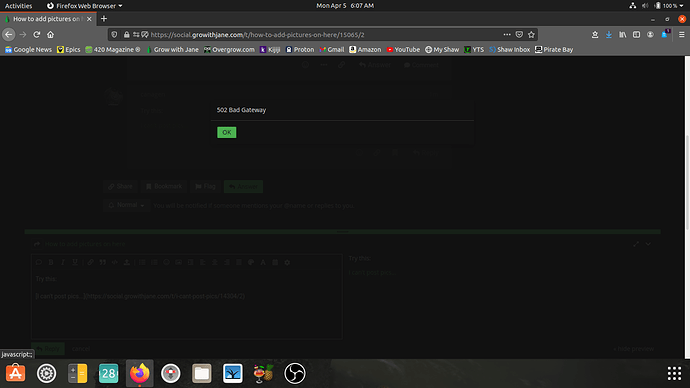Open Google News bookmark
690x388 pixels.
pos(28,50)
